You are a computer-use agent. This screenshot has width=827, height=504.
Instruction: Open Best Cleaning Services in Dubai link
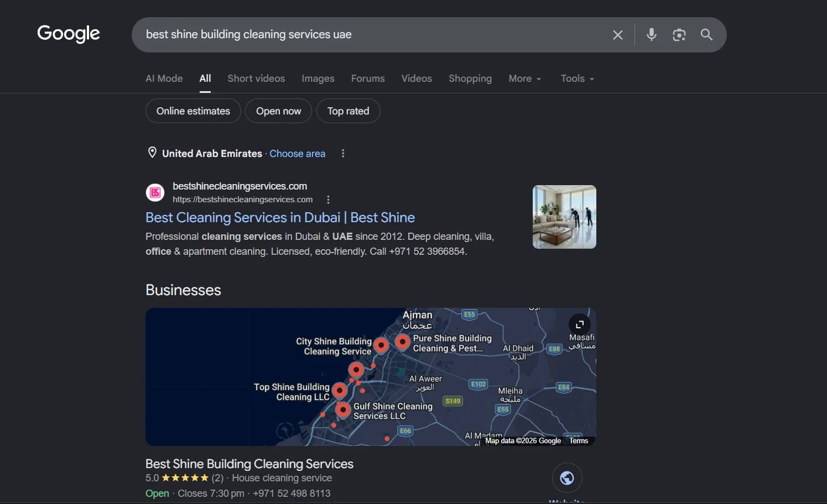click(280, 218)
